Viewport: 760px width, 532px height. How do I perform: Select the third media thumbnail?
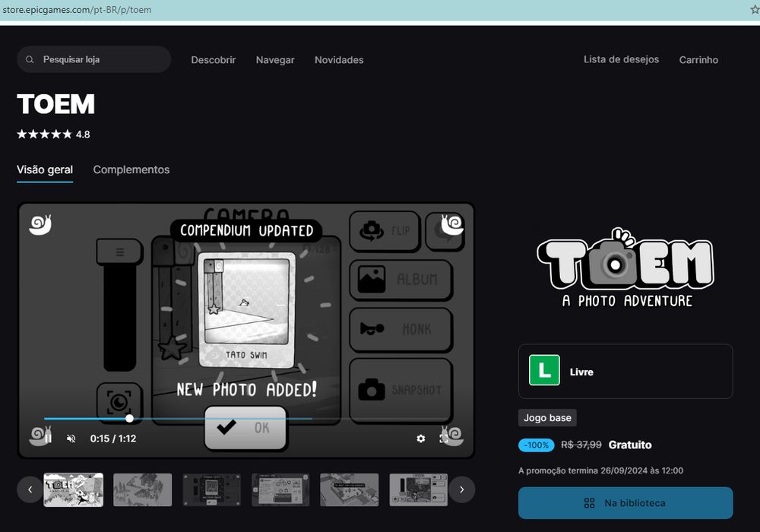click(211, 490)
